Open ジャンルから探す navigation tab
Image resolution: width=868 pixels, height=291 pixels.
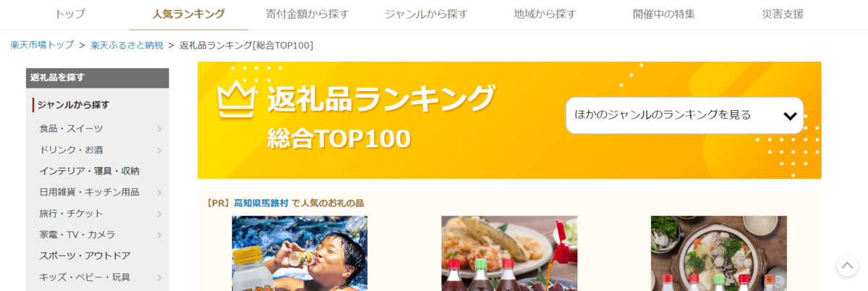[x=426, y=14]
